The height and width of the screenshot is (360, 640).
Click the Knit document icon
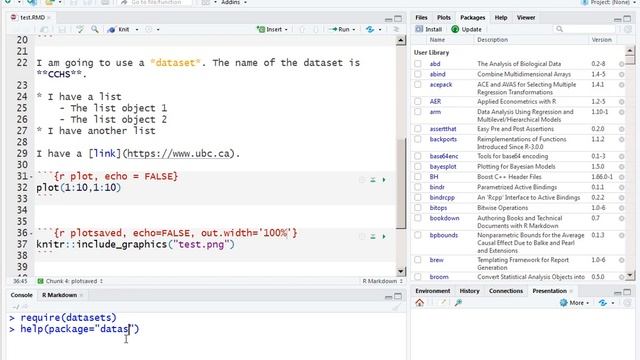click(x=111, y=29)
